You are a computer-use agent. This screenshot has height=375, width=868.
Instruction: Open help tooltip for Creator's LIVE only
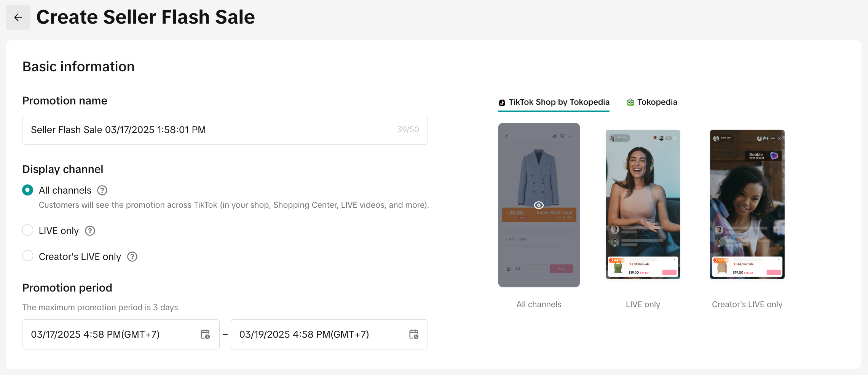coord(132,256)
